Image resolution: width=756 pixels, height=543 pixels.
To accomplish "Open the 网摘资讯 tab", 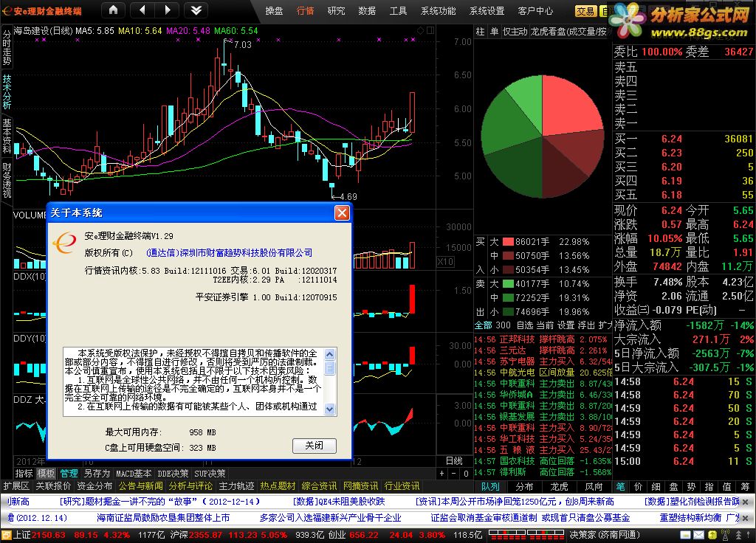I will 360,486.
